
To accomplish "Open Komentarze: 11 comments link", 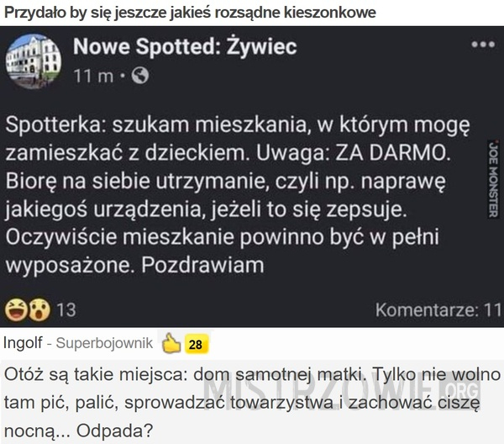I will pos(438,309).
